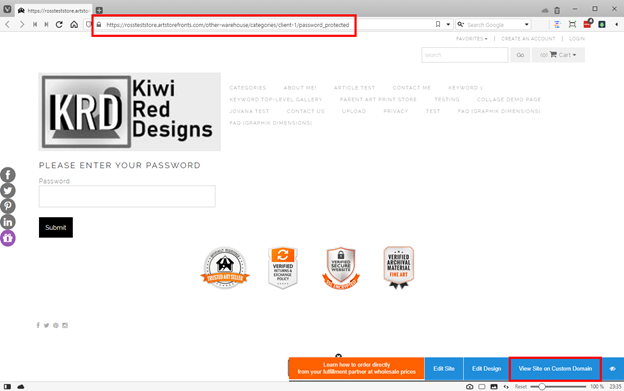
Task: Click the Login link
Action: click(x=577, y=39)
